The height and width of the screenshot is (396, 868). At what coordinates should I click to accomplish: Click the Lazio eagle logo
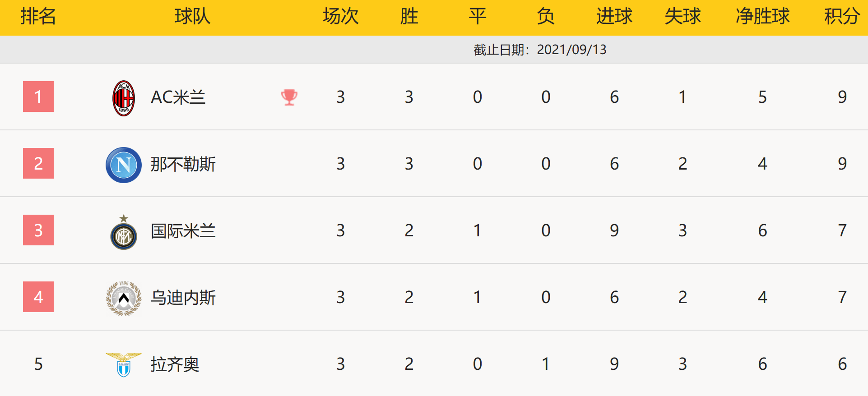(x=123, y=364)
